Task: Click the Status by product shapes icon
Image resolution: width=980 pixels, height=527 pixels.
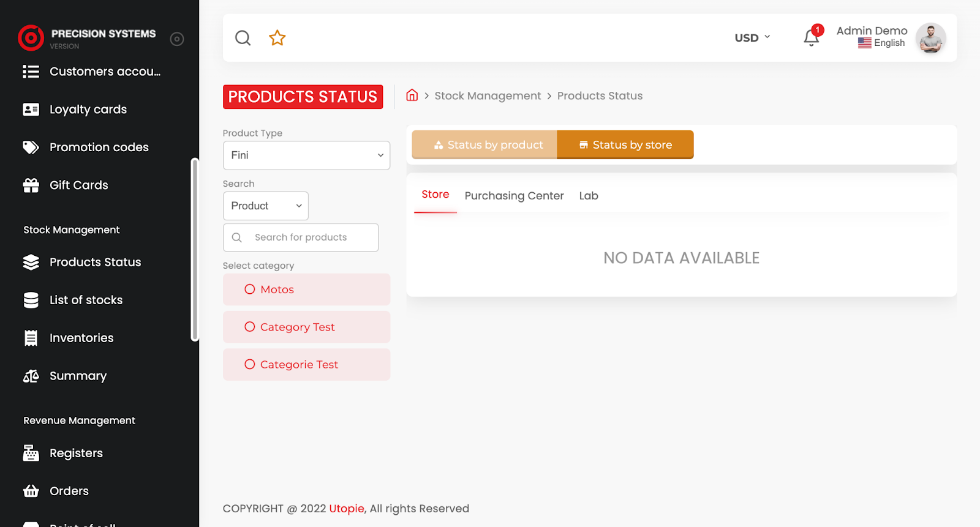Action: [x=439, y=145]
